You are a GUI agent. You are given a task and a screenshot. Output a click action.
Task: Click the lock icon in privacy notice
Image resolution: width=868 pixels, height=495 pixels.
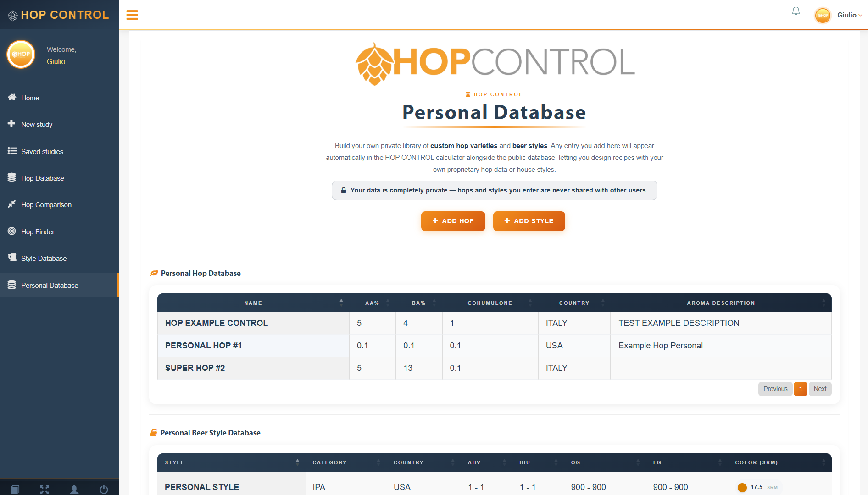[343, 190]
